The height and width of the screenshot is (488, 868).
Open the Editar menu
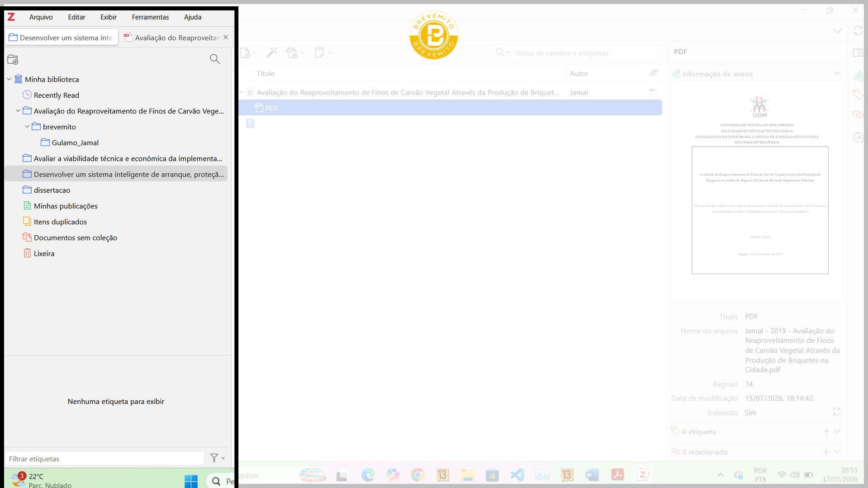76,17
